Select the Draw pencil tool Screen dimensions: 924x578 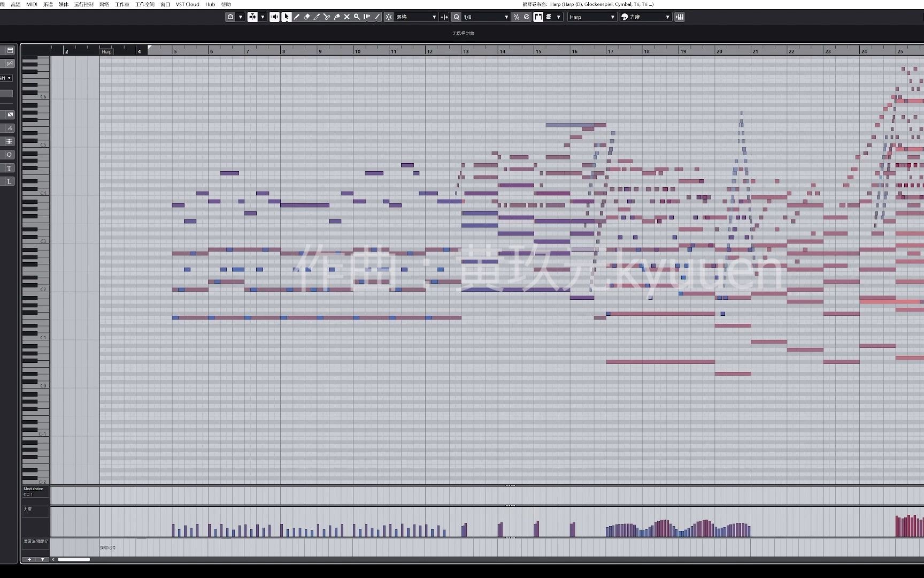(297, 17)
